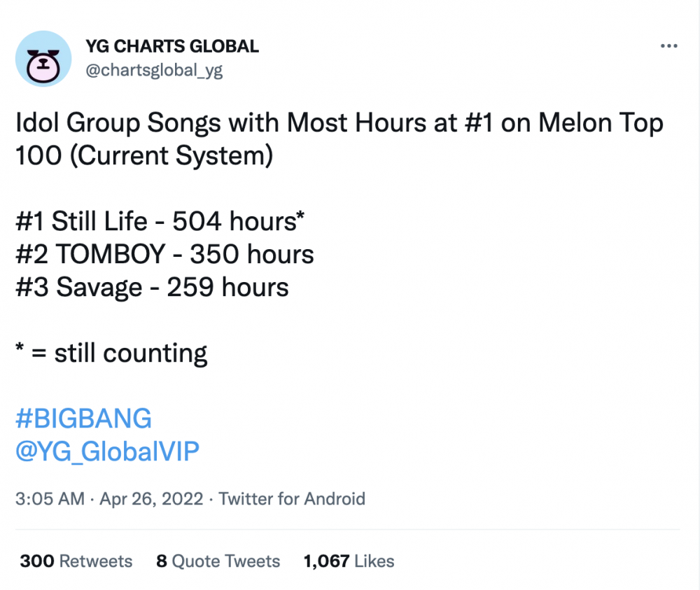Click the Apr 26, 2022 date
This screenshot has width=700, height=590.
[151, 499]
